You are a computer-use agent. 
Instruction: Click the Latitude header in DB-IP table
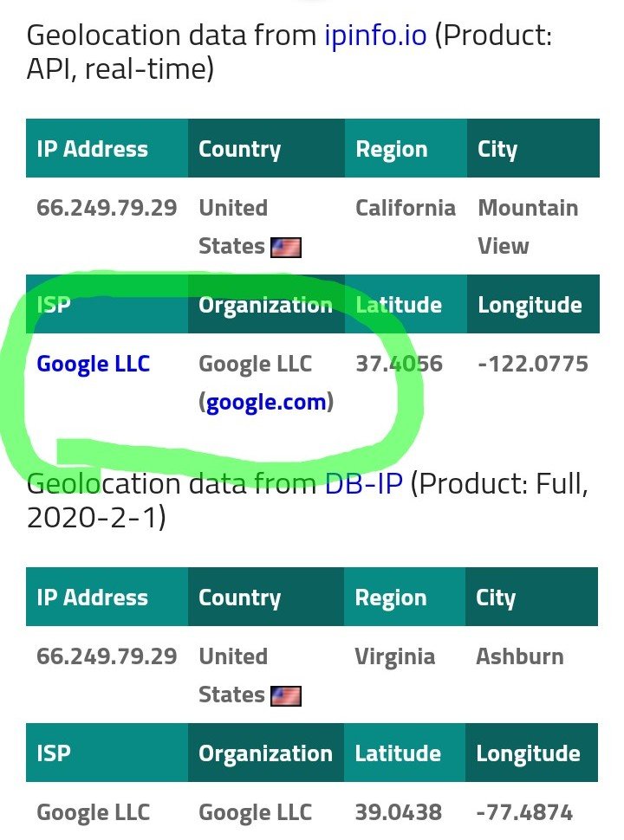click(x=404, y=753)
